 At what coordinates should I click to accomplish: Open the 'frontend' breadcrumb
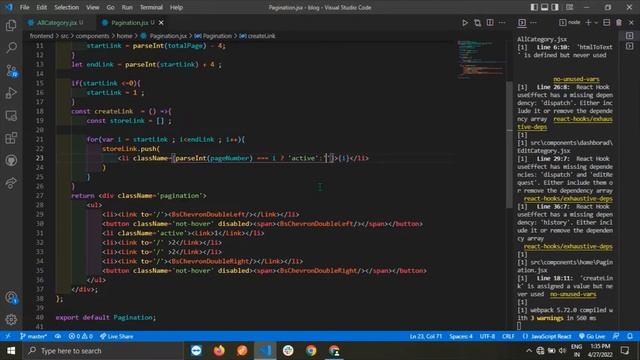tap(41, 36)
